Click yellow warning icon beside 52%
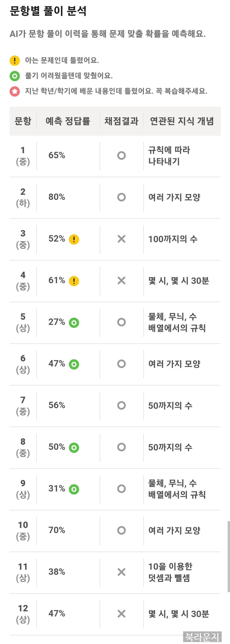The height and width of the screenshot is (644, 230). point(74,239)
